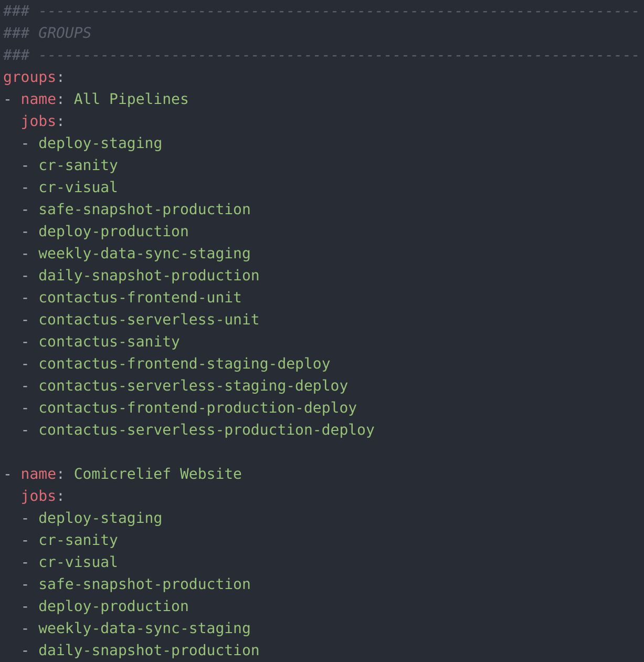The height and width of the screenshot is (662, 644).
Task: Click the contactus-serverless-production-deploy job entry
Action: (x=206, y=430)
